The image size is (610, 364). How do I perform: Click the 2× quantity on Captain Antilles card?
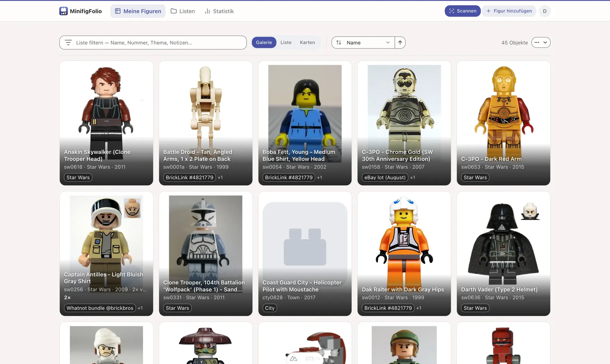[x=67, y=298]
